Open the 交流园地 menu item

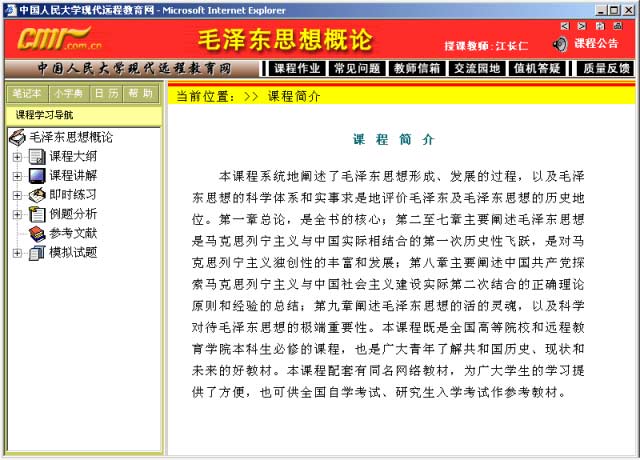point(477,68)
